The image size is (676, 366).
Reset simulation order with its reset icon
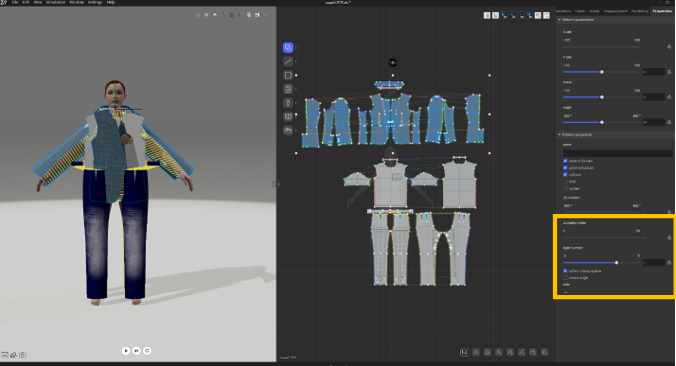pyautogui.click(x=670, y=238)
